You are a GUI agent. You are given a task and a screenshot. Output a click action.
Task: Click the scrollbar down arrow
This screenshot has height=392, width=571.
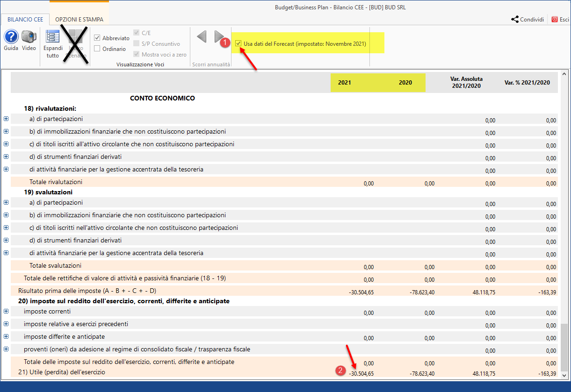(564, 375)
